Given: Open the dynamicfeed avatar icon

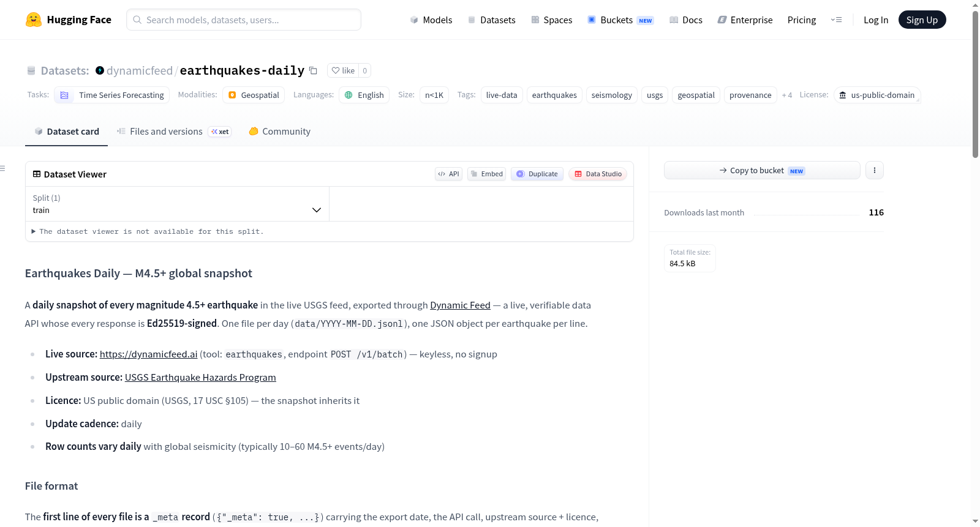Looking at the screenshot, I should click(100, 70).
